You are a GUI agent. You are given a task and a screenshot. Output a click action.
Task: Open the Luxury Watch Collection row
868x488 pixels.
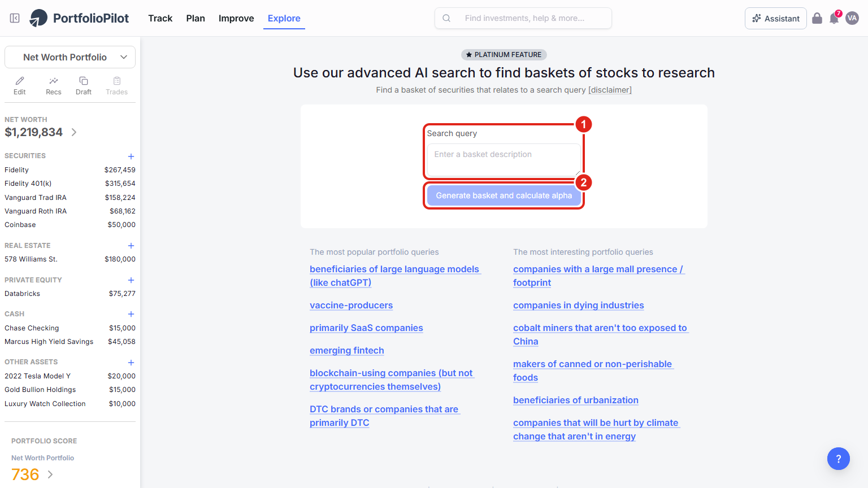[x=70, y=404]
